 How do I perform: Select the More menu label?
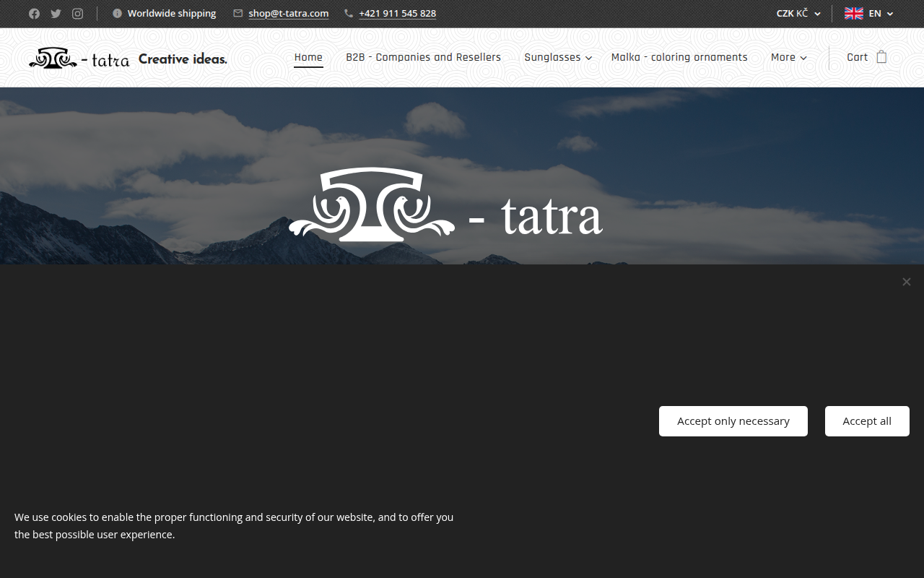tap(783, 57)
